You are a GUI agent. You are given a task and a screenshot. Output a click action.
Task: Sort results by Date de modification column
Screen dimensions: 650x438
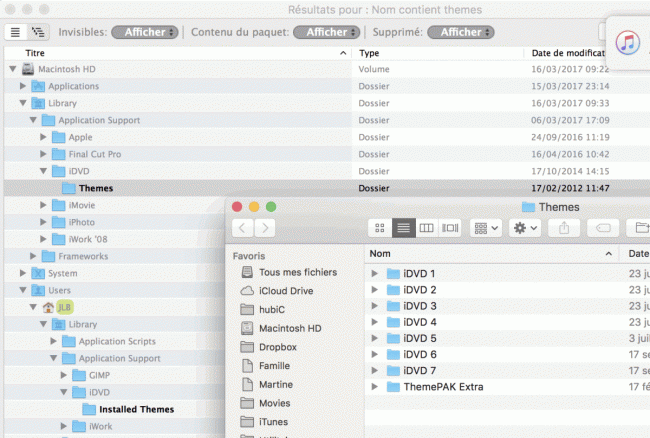tap(568, 53)
